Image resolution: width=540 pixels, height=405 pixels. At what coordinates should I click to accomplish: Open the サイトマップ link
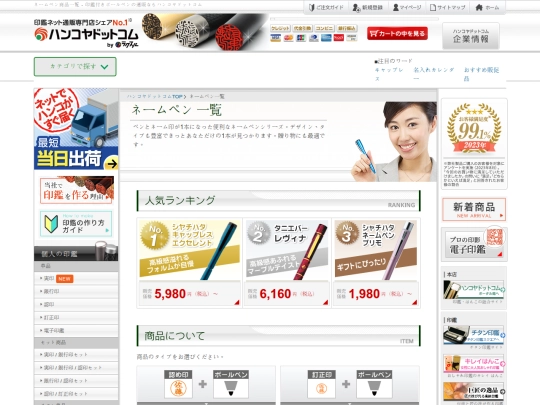click(448, 7)
